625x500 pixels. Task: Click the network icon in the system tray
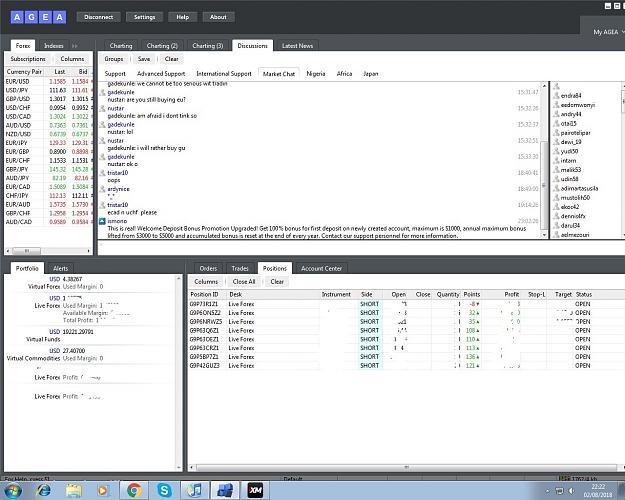560,490
